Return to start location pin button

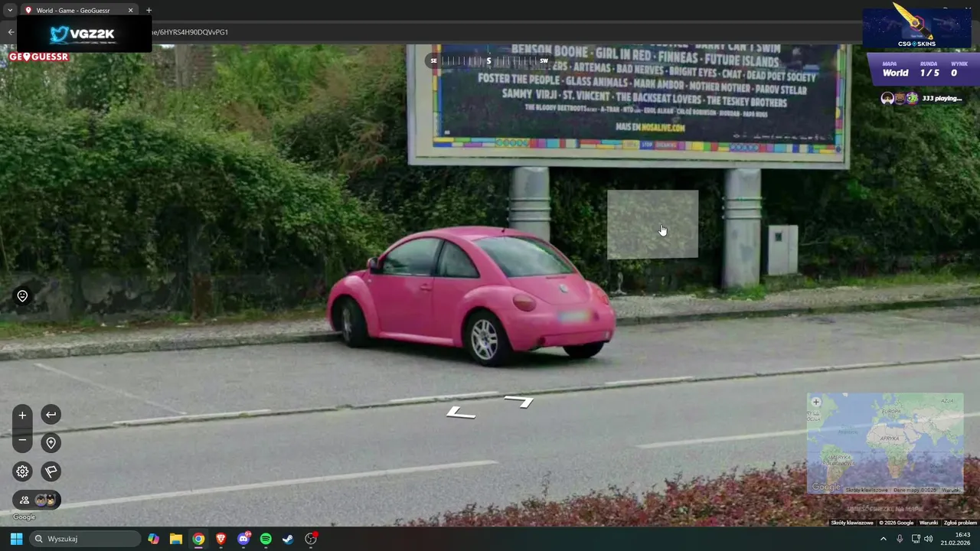[x=51, y=442]
